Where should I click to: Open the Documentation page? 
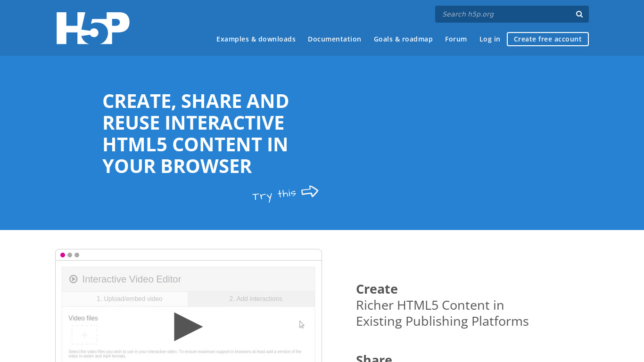tap(334, 39)
